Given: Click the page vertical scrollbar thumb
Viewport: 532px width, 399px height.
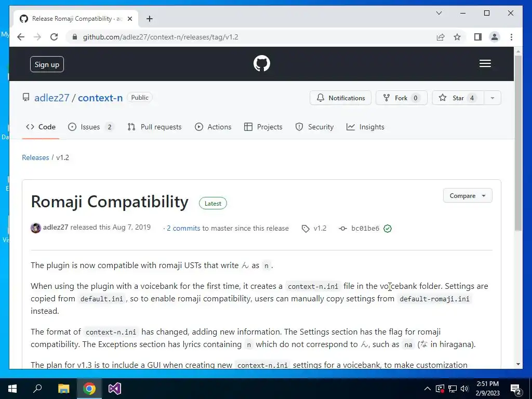Looking at the screenshot, I should 518,143.
